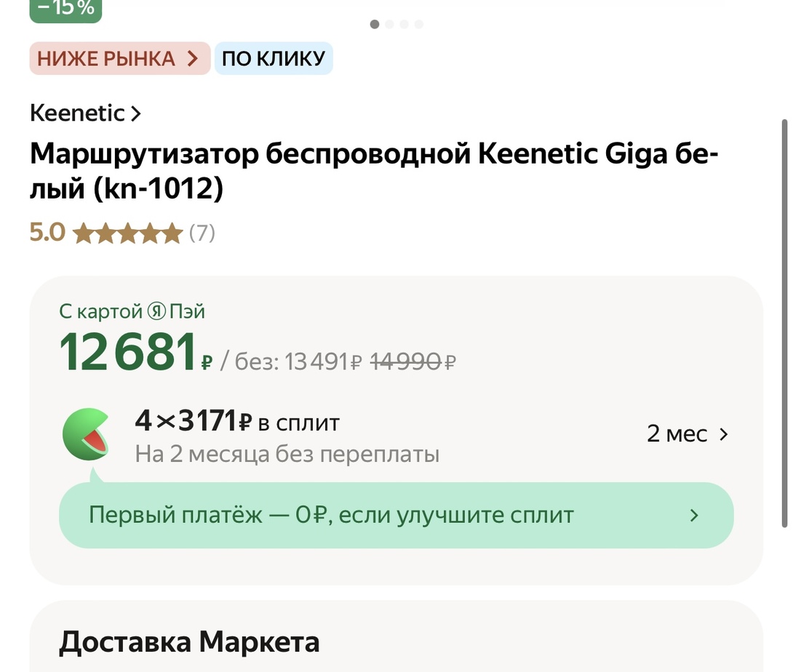
Task: Select the first active carousel dot
Action: point(375,24)
